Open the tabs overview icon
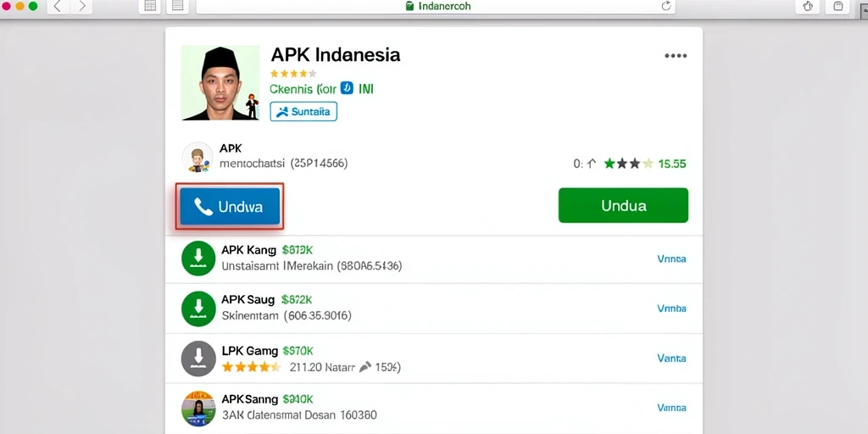868x434 pixels. click(x=838, y=6)
